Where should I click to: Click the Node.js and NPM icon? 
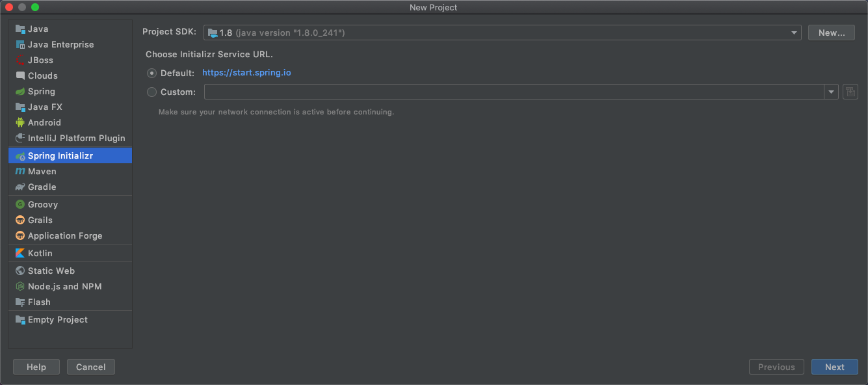coord(20,286)
